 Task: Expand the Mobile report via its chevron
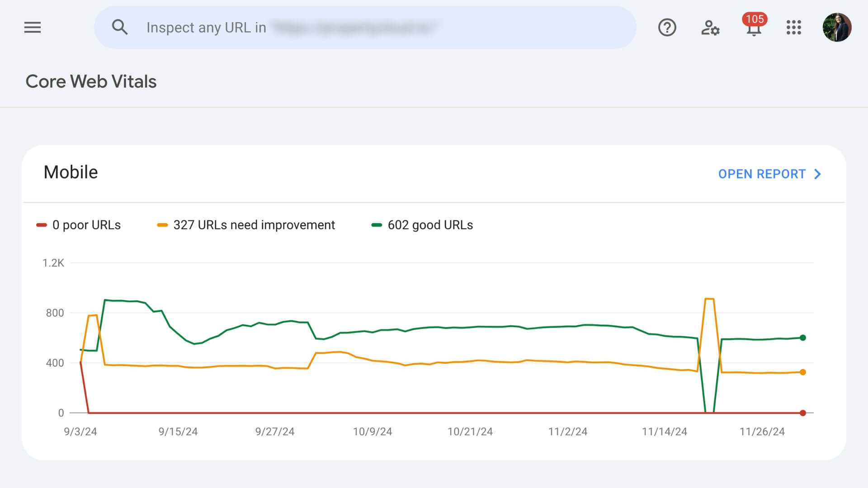(x=817, y=174)
